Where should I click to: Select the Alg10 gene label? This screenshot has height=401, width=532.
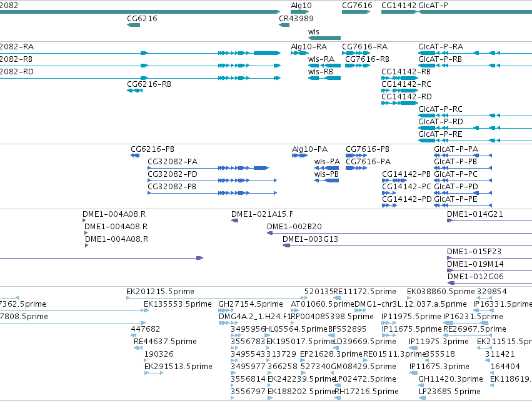(301, 6)
